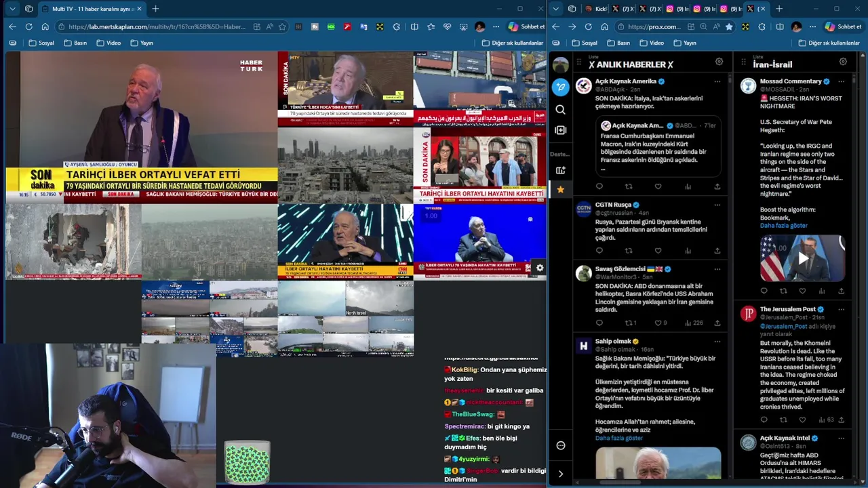Open more menu on Açık Kaynak Intel post
This screenshot has width=868, height=488.
(841, 439)
